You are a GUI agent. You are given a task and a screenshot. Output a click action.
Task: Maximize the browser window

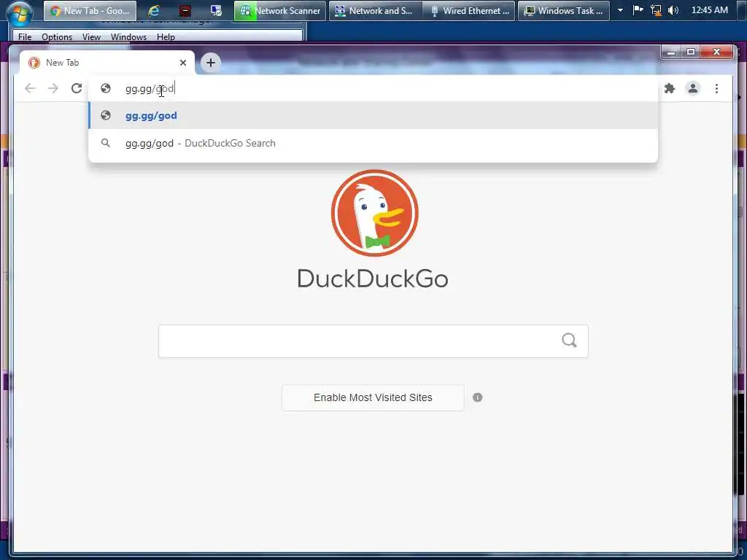[x=691, y=52]
